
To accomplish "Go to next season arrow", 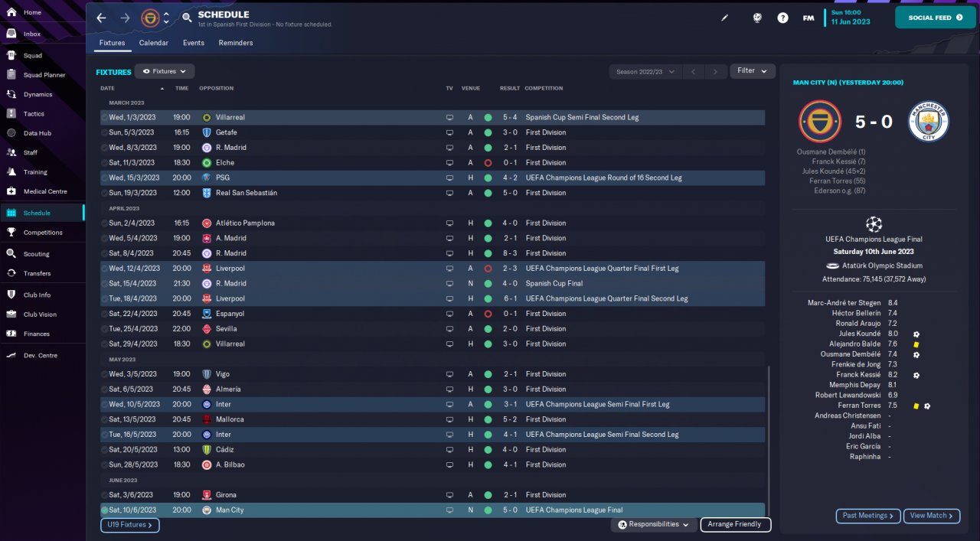I will 715,72.
